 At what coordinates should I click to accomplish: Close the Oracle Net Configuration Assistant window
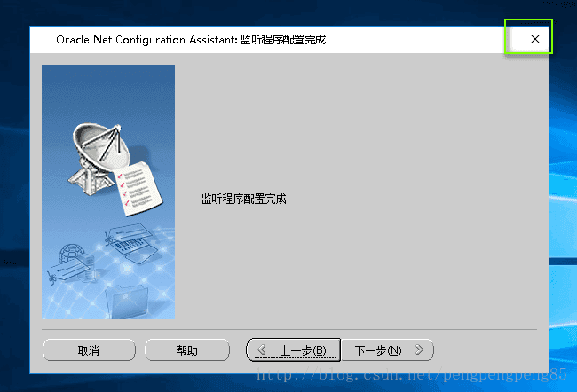coord(535,39)
